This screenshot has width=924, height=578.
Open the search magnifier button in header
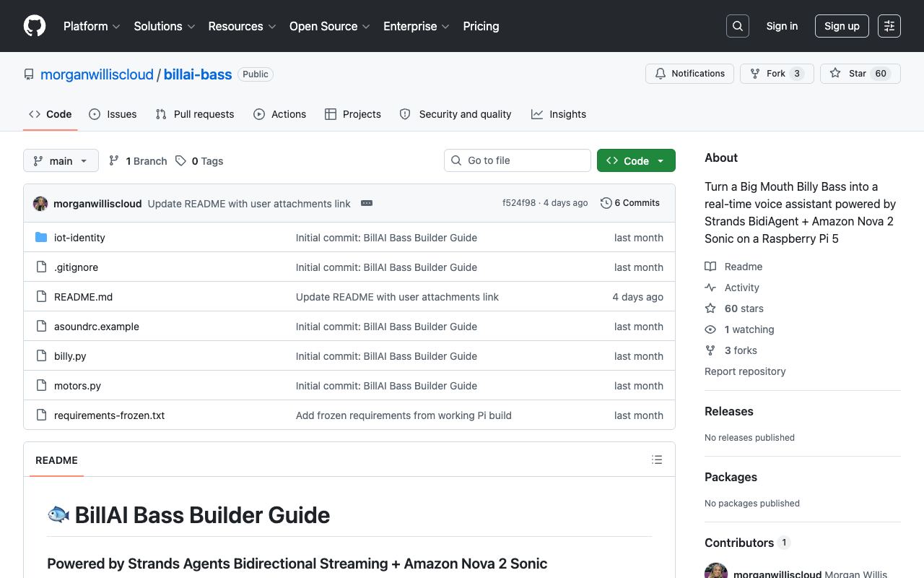(x=738, y=26)
